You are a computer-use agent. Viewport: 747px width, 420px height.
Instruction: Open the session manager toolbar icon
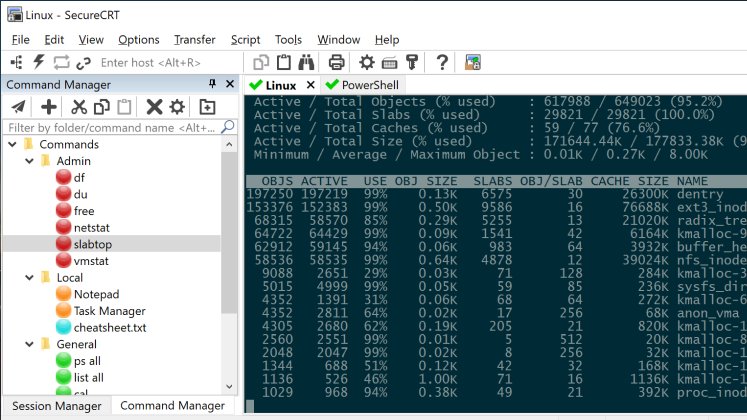point(17,62)
